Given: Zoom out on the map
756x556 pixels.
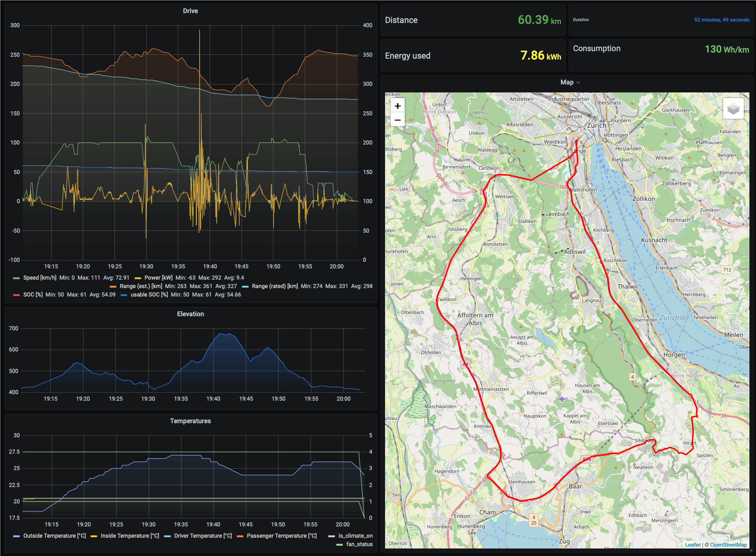Looking at the screenshot, I should (x=398, y=120).
